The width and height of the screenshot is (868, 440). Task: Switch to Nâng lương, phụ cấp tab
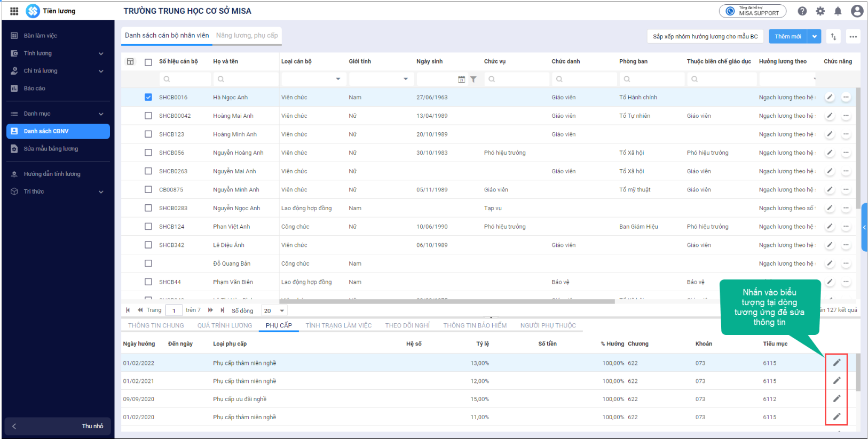(x=247, y=36)
